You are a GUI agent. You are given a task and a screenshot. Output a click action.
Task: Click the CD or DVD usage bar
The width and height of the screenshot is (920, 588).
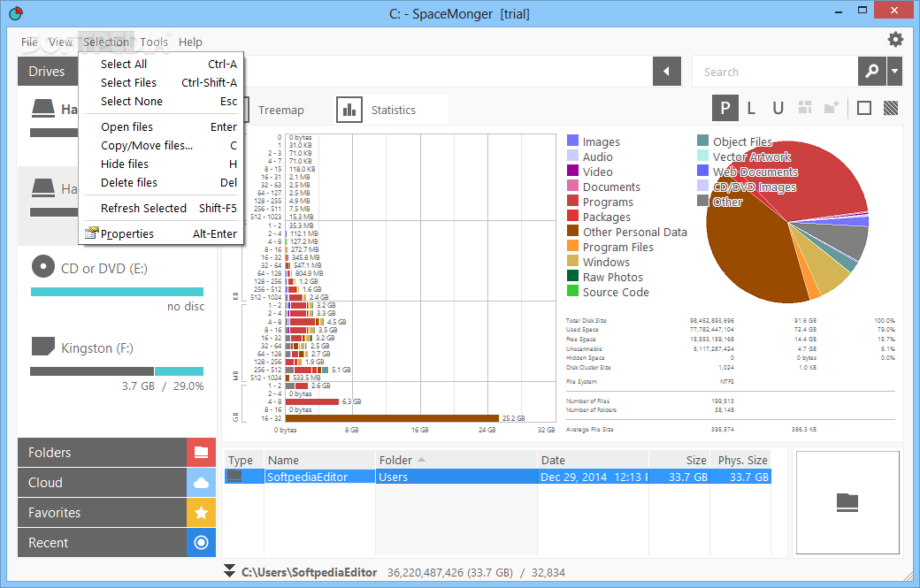(x=117, y=292)
